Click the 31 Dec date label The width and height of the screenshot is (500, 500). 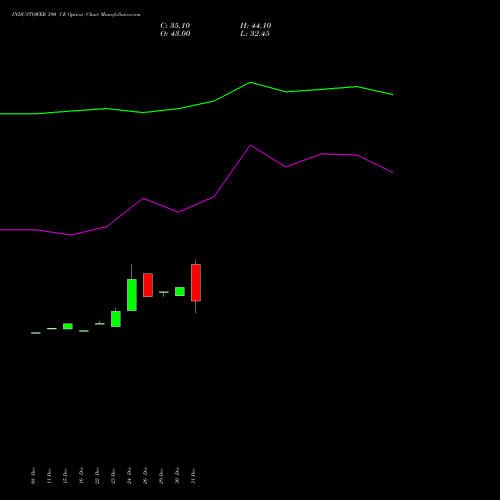[x=193, y=476]
